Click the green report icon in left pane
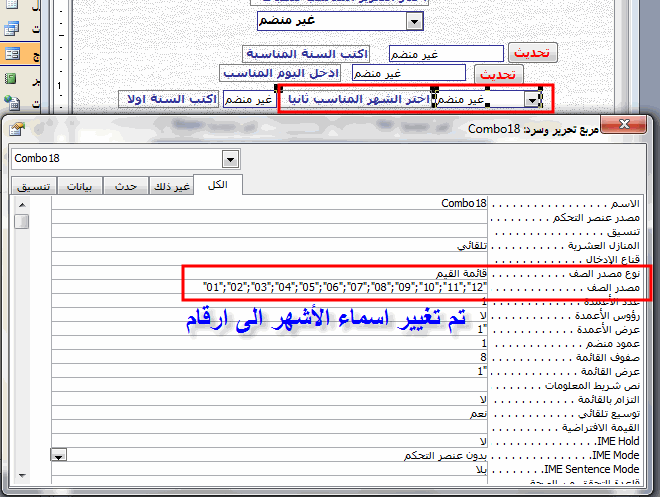 click(x=10, y=78)
